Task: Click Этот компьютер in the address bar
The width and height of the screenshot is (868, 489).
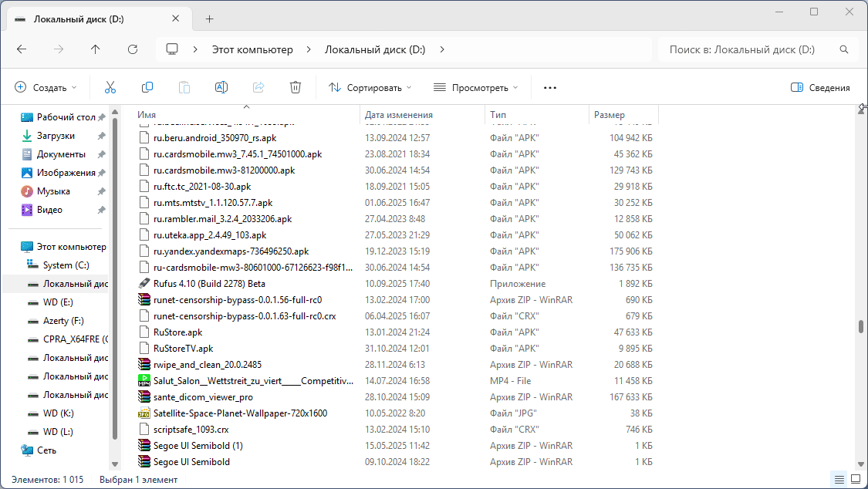Action: pyautogui.click(x=252, y=49)
